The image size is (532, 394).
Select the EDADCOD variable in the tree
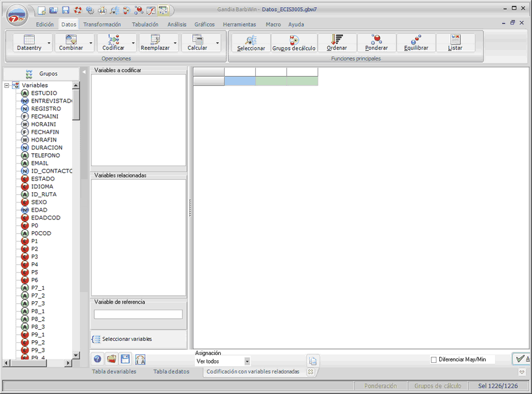(45, 218)
